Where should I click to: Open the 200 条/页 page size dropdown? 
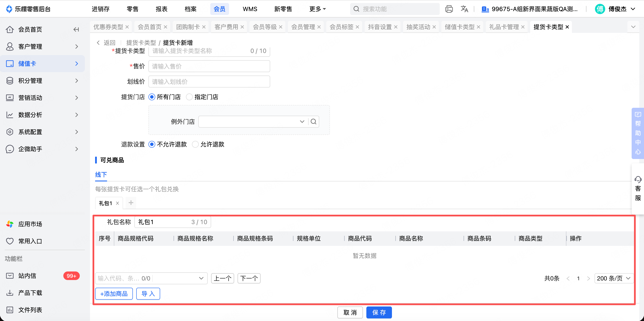(614, 278)
